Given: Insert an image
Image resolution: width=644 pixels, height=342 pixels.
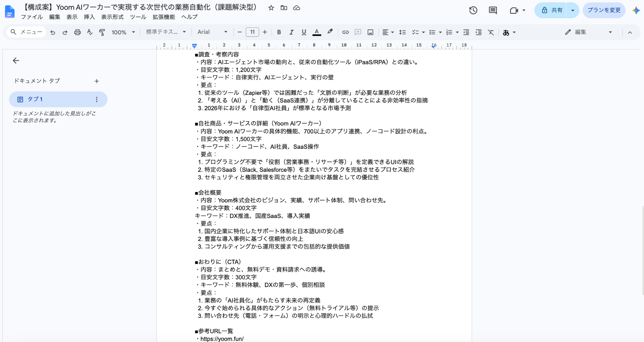Looking at the screenshot, I should pos(370,32).
